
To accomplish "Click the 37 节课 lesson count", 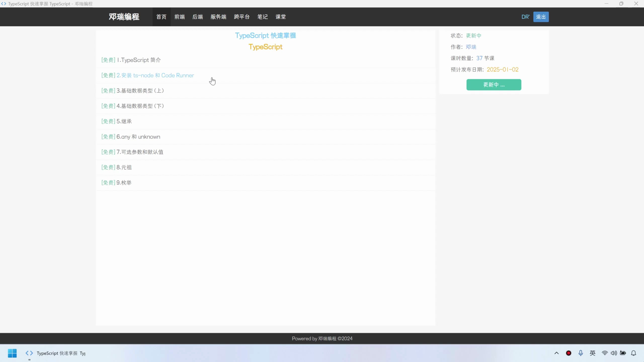I will (485, 58).
